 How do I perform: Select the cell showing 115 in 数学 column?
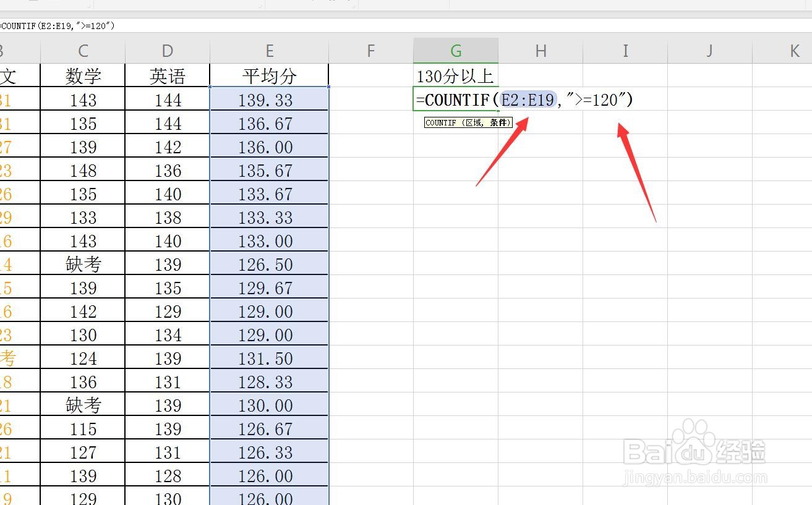[83, 428]
